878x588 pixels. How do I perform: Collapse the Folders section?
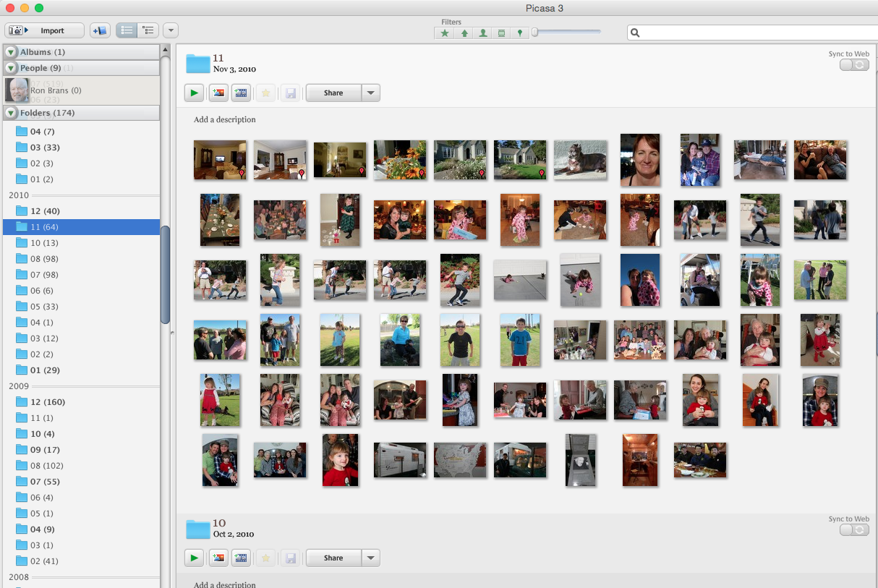click(x=11, y=113)
